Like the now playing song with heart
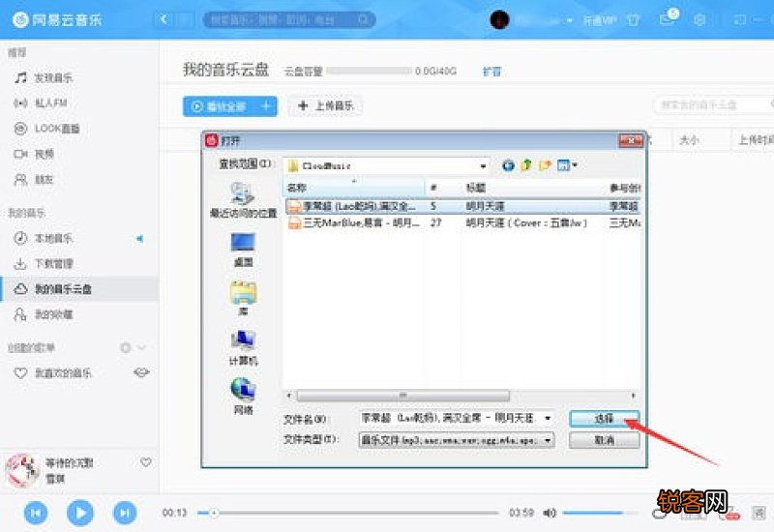This screenshot has height=532, width=774. click(x=146, y=462)
